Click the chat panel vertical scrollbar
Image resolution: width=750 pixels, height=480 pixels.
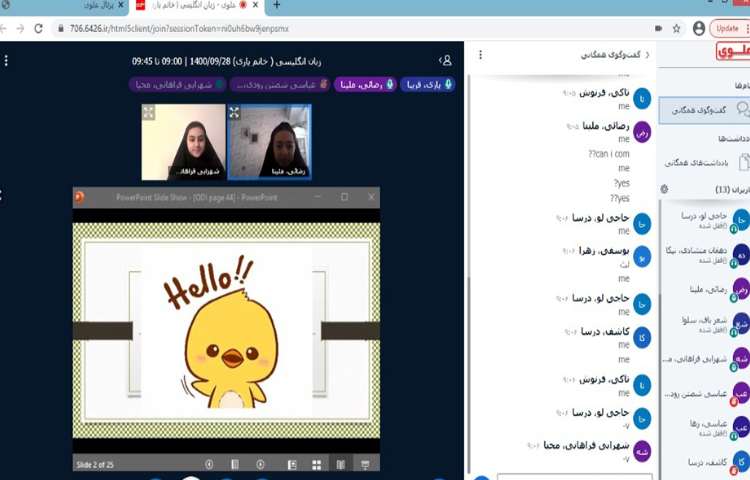coord(469,373)
